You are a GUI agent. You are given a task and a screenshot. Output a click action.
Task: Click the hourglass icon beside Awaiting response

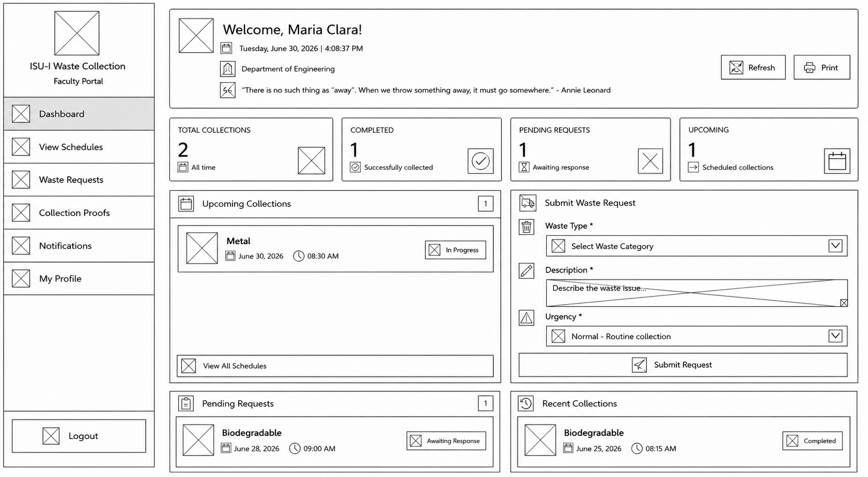pos(524,167)
